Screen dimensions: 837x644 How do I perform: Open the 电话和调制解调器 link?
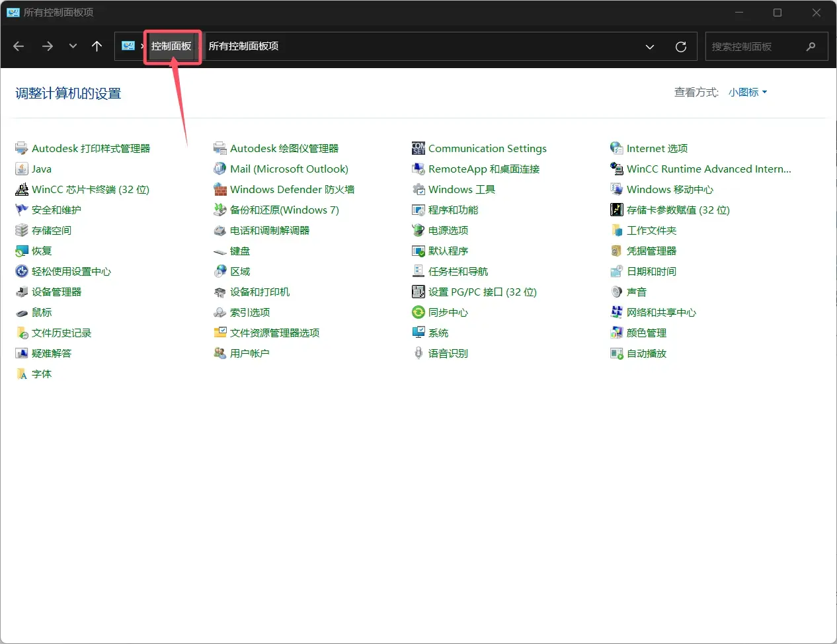[x=270, y=230]
